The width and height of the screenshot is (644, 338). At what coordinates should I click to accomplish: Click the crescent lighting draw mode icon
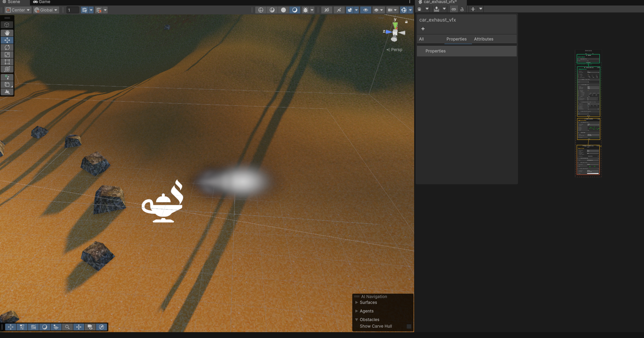(295, 10)
